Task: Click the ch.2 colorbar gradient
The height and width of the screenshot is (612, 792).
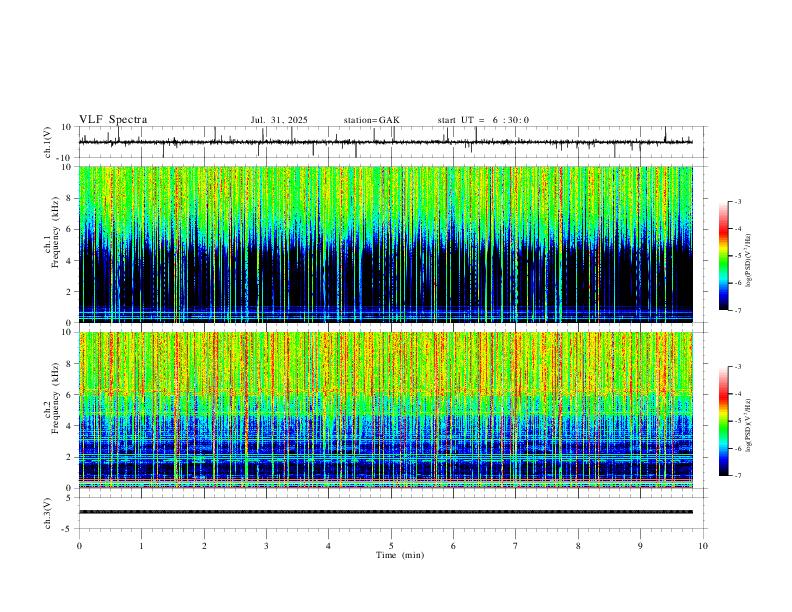Action: (723, 421)
